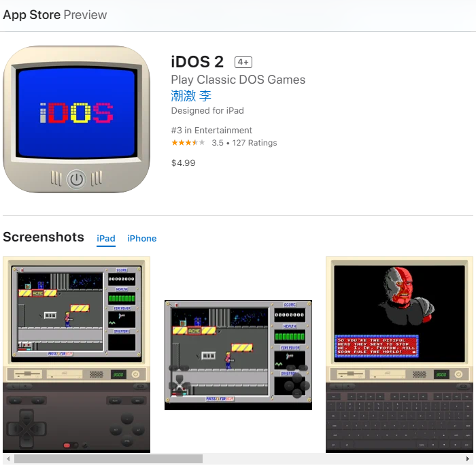Click the App Store heading link
Viewport: 476px width, 468px height.
click(x=31, y=15)
